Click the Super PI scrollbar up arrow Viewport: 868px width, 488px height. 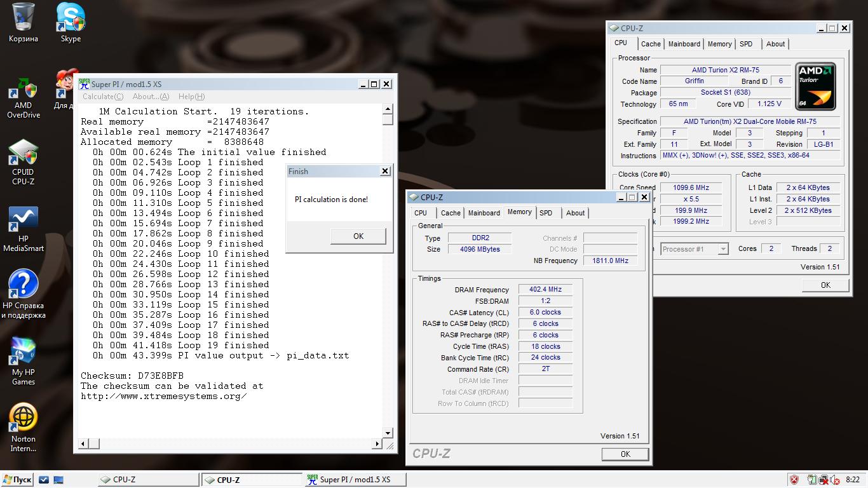(388, 109)
